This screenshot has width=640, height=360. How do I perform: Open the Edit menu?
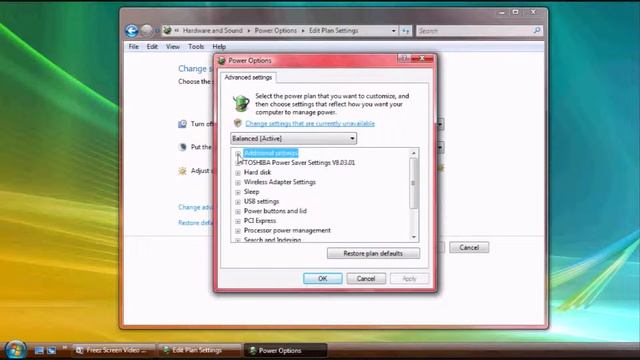pos(152,47)
